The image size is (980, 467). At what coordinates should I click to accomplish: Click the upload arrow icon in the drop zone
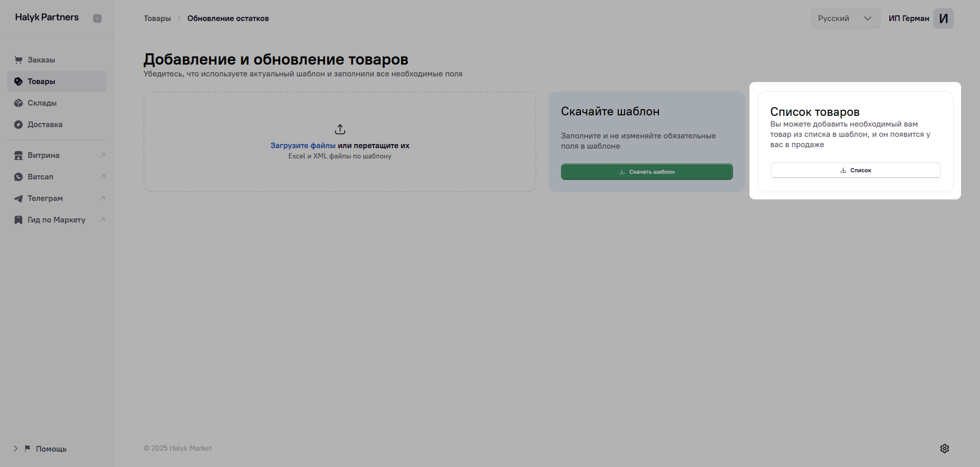click(340, 129)
